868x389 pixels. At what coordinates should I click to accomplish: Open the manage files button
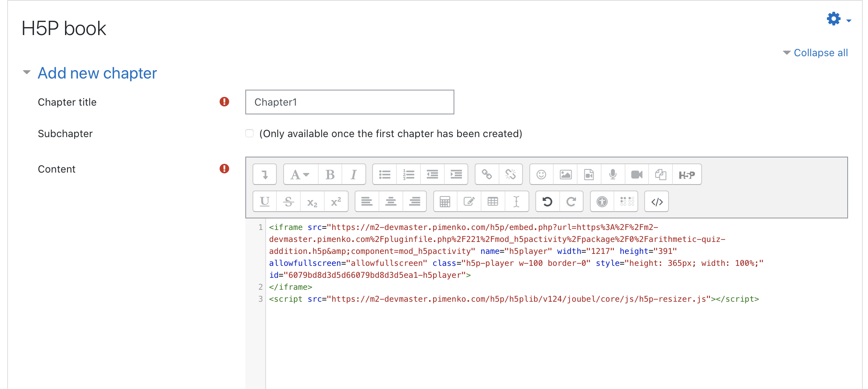coord(661,175)
